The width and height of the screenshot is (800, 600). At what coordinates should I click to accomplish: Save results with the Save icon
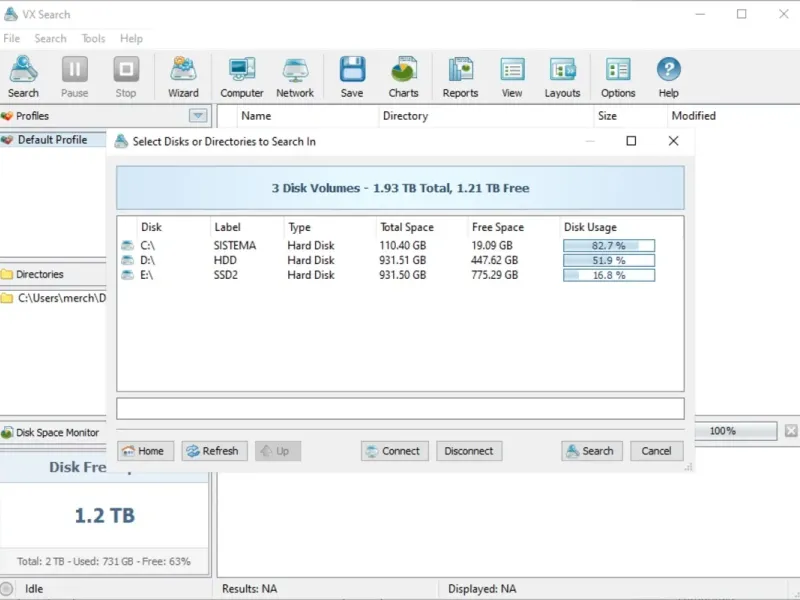352,77
